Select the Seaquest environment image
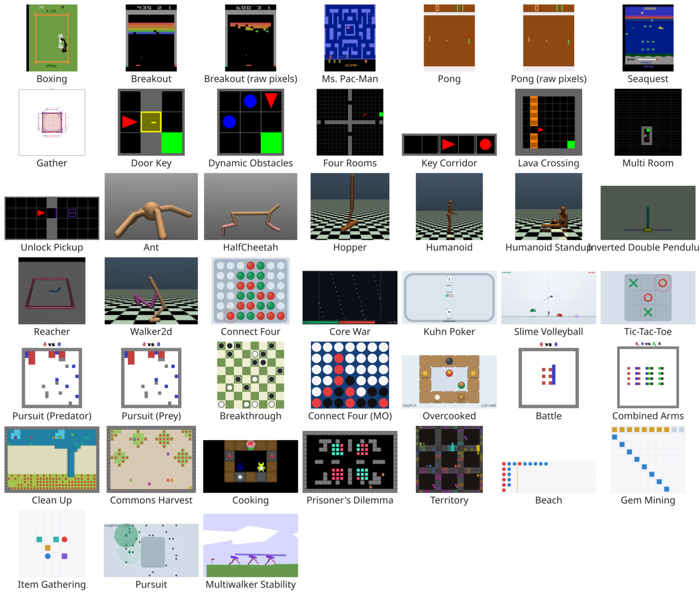Viewport: 700px width, 595px height. [648, 38]
